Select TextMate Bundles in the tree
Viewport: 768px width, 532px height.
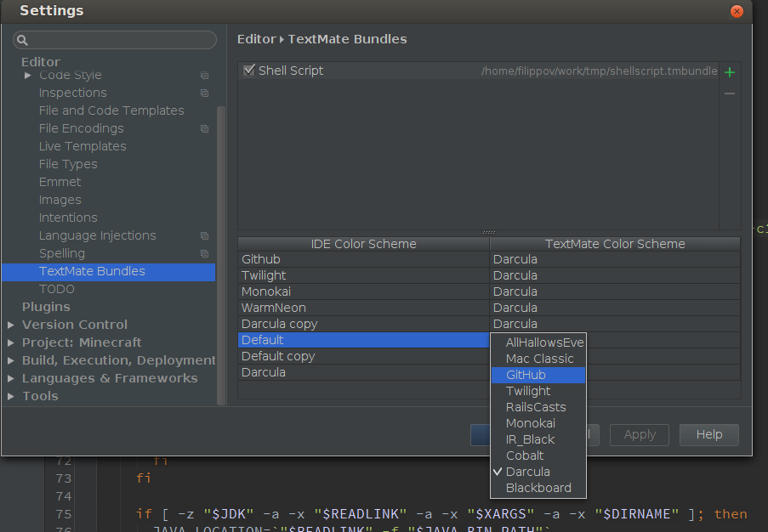pos(108,272)
